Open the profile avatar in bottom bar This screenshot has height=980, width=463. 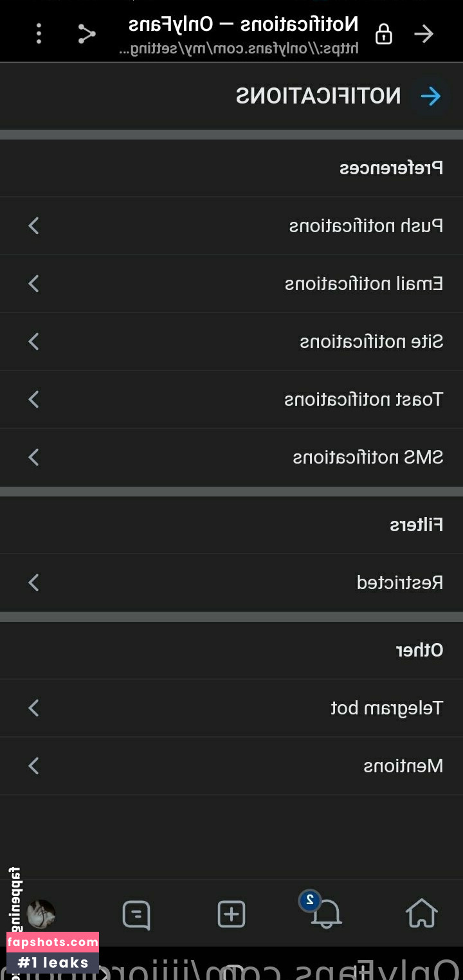pos(42,914)
